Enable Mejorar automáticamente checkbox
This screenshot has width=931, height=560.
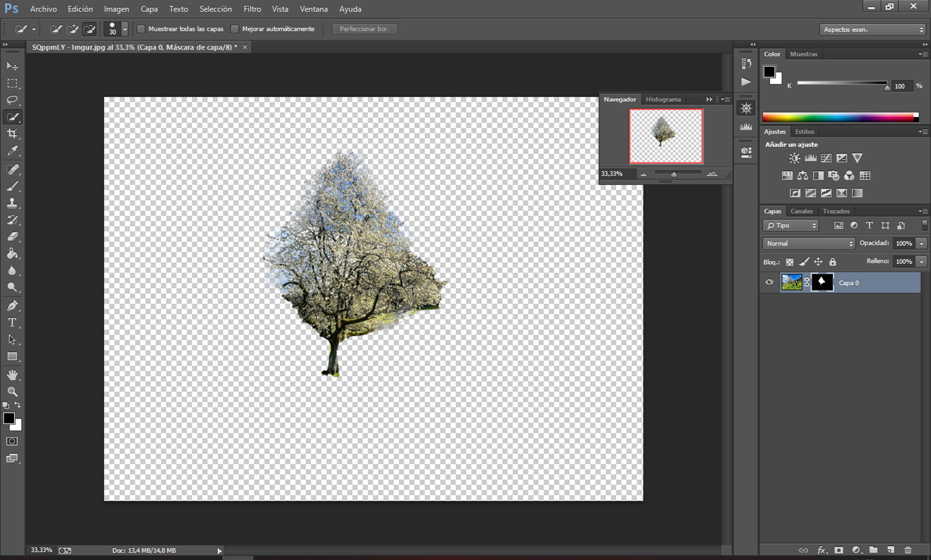tap(234, 29)
